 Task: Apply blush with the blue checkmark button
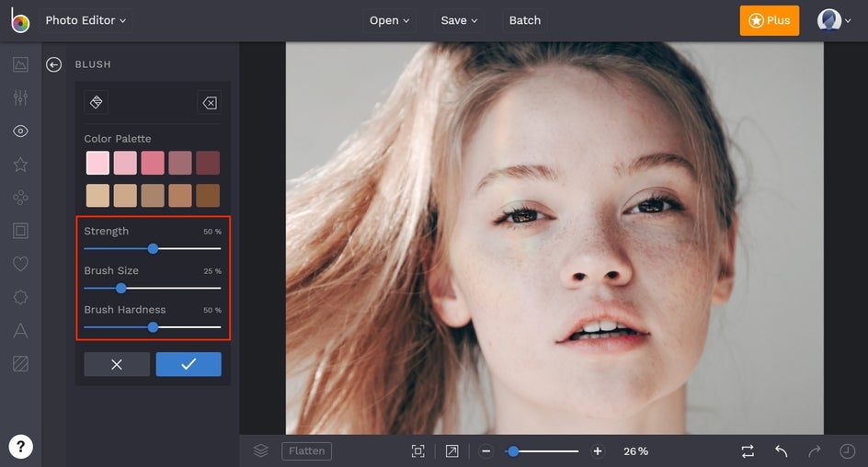coord(188,364)
